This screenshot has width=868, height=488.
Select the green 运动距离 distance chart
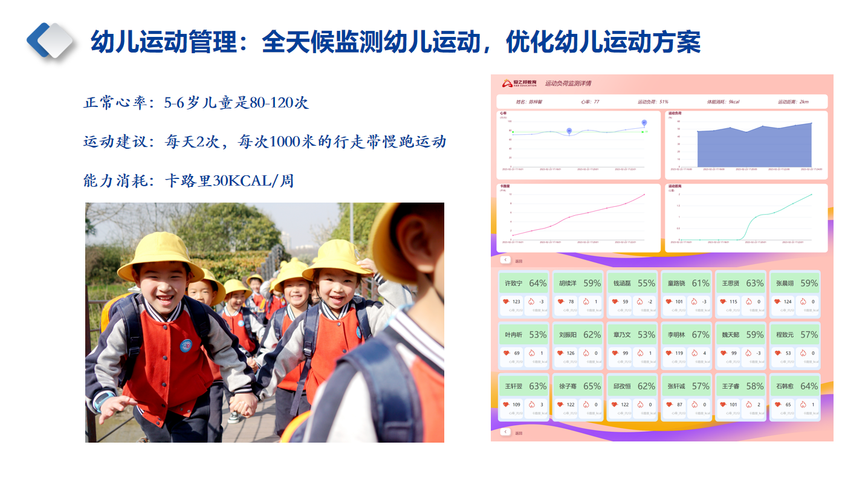point(746,218)
